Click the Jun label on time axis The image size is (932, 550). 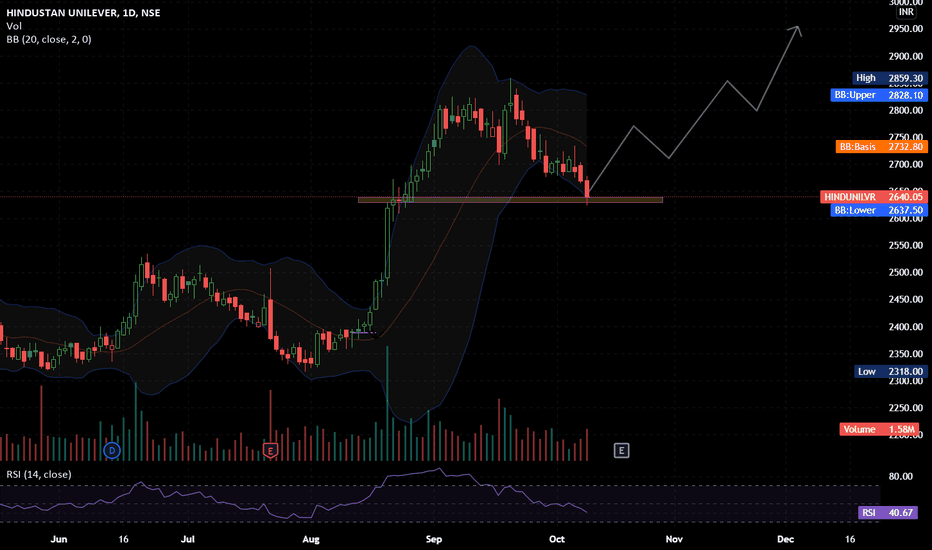[x=59, y=539]
